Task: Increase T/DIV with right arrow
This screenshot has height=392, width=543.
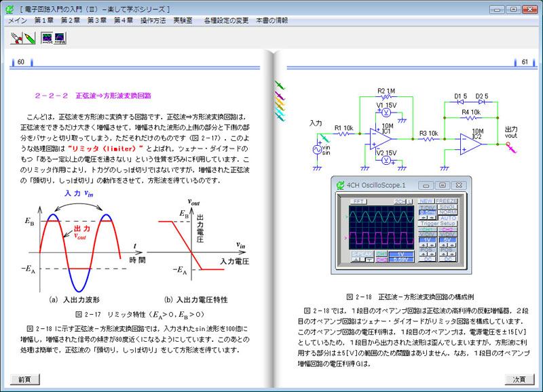Action: (432, 217)
